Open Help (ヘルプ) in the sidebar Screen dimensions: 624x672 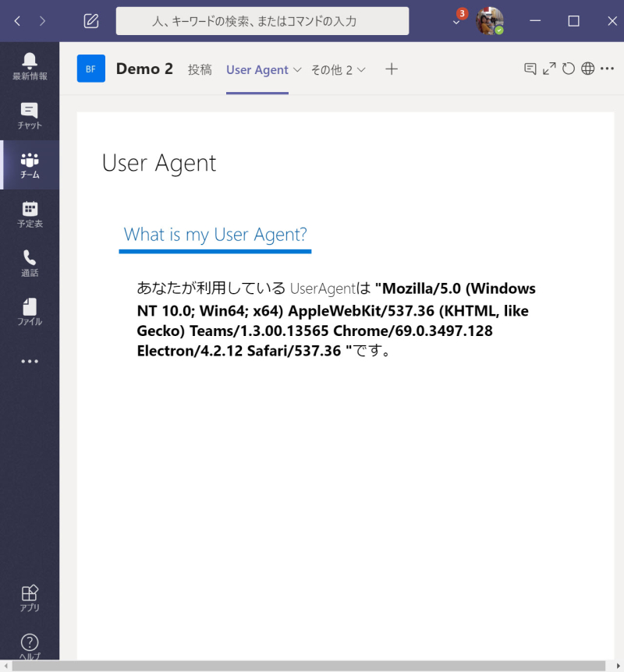click(x=30, y=645)
